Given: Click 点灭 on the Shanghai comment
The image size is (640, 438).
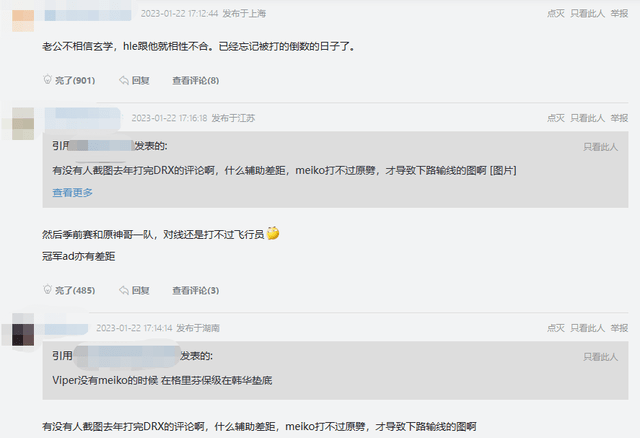Looking at the screenshot, I should (556, 13).
